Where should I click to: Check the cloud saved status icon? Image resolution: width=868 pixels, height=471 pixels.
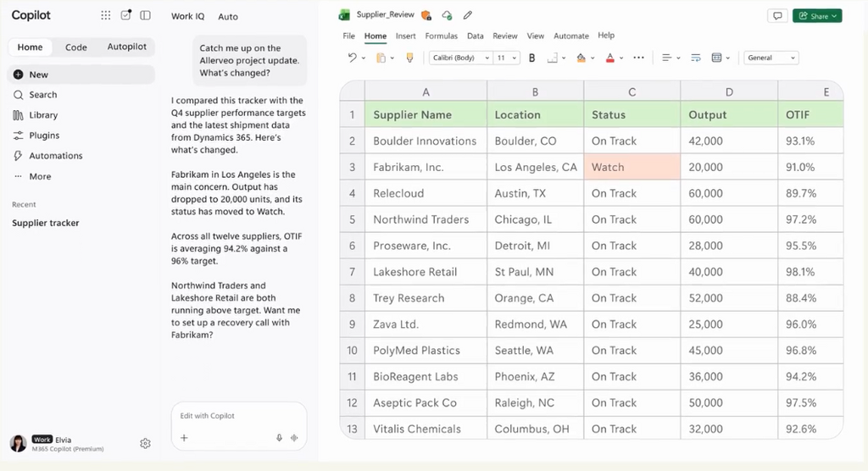pyautogui.click(x=447, y=15)
